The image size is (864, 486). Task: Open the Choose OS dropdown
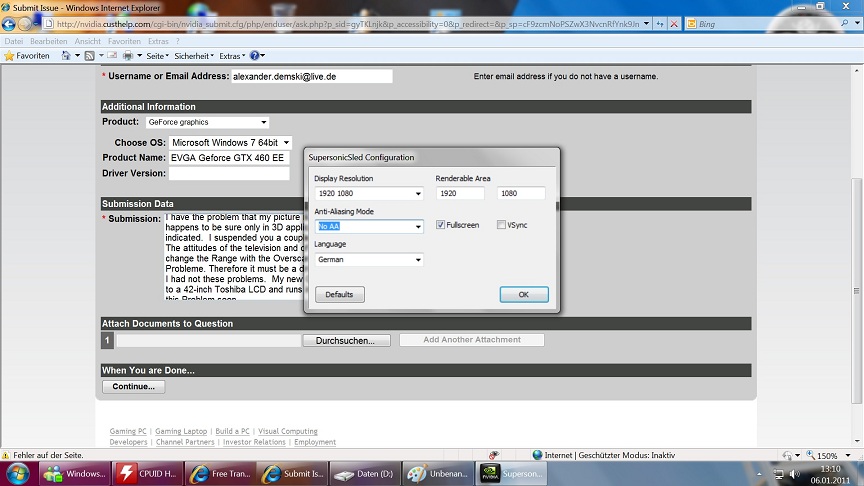tap(230, 143)
